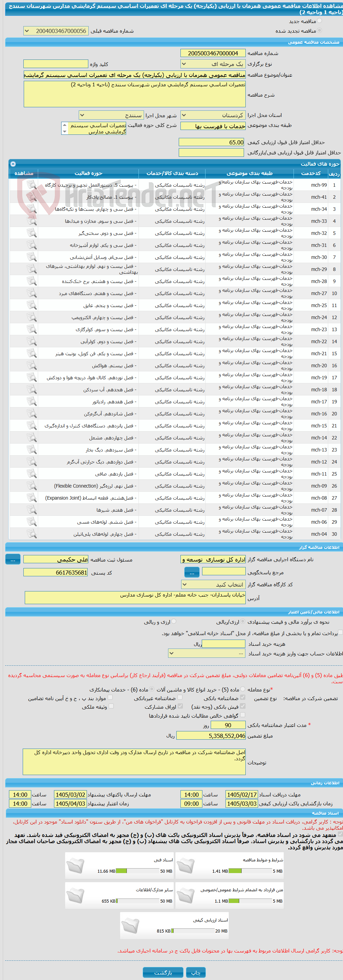Open view icon for row mch-41
The height and width of the screenshot is (980, 343).
pyautogui.click(x=32, y=197)
